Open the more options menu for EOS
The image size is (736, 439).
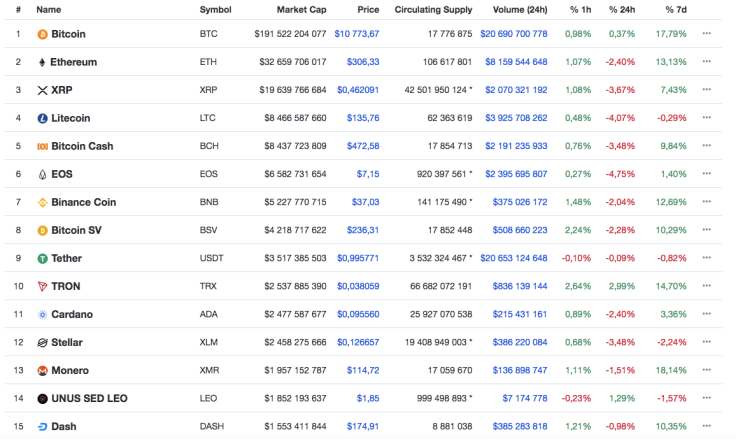[706, 174]
